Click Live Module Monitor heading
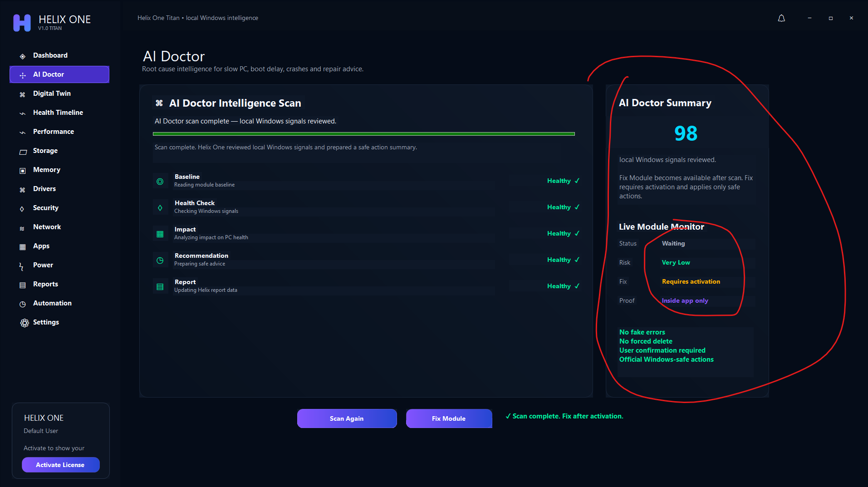 point(661,226)
